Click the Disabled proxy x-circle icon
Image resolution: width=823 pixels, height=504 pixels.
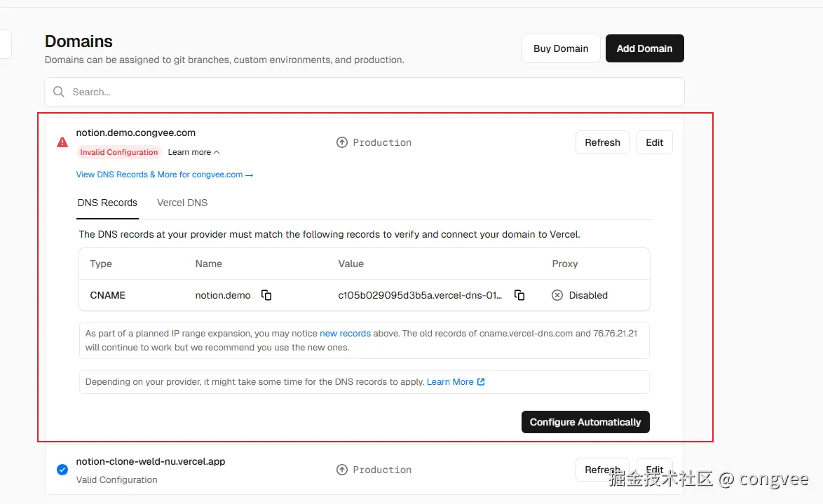[557, 295]
